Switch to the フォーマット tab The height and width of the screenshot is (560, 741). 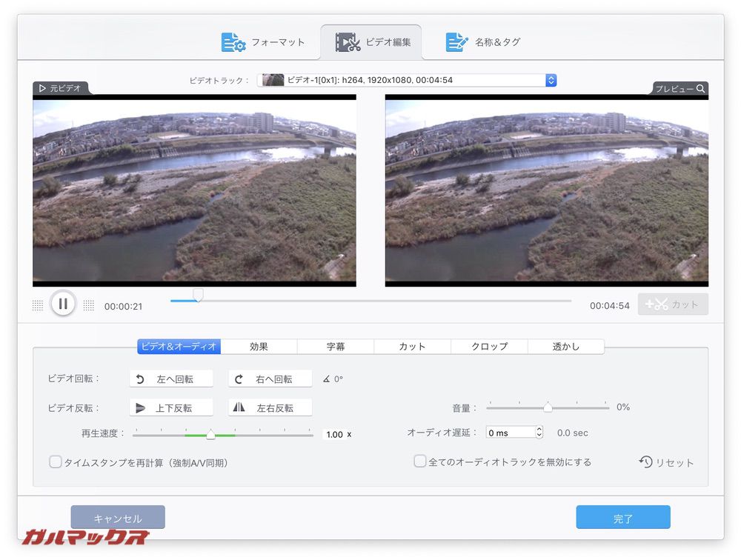[x=264, y=42]
